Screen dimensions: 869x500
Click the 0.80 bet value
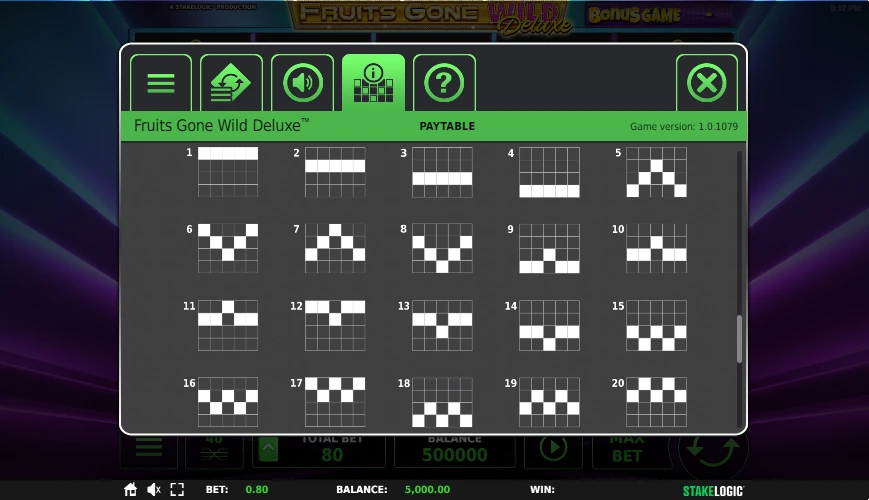pos(257,489)
